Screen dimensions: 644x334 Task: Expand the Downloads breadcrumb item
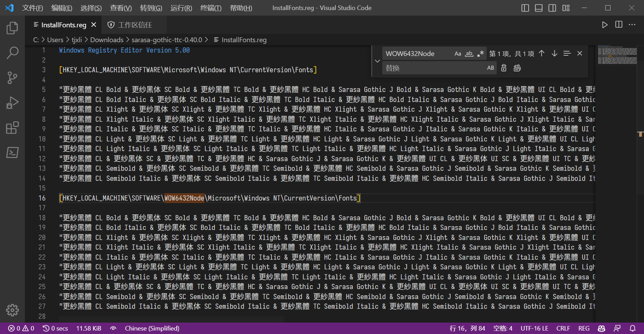(106, 39)
